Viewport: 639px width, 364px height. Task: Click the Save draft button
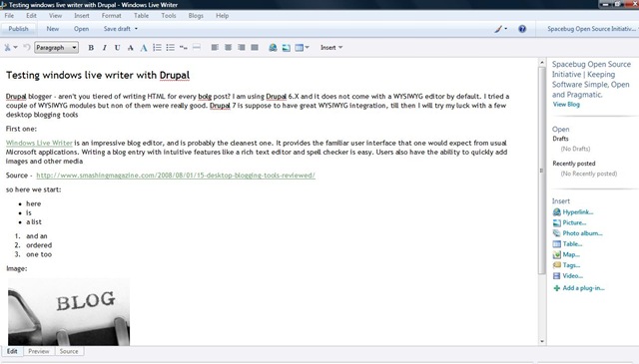pyautogui.click(x=117, y=29)
